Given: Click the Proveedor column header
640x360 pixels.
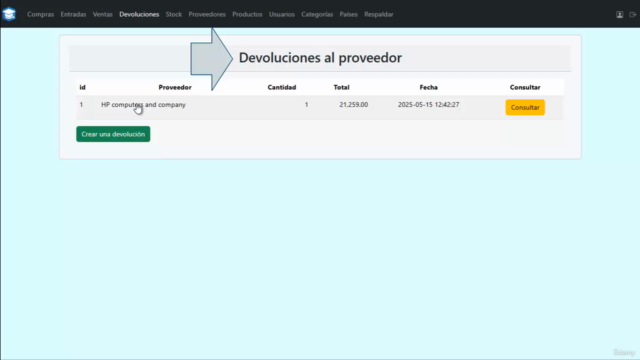Looking at the screenshot, I should tap(175, 87).
